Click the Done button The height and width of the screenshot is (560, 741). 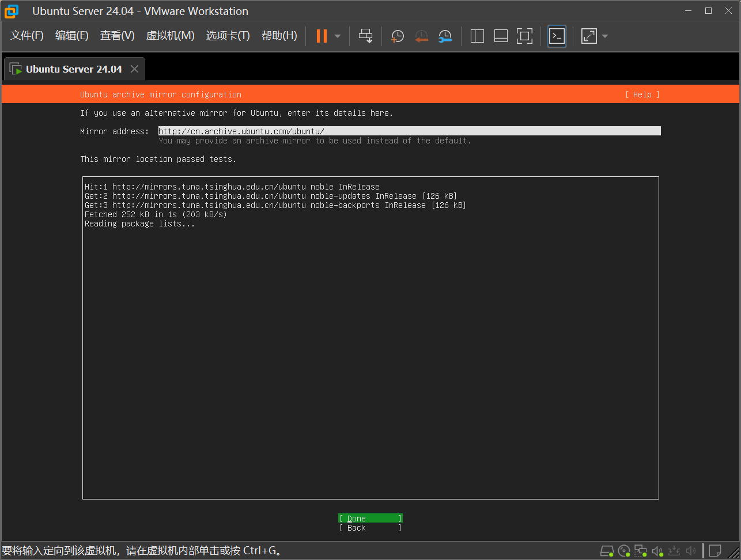pyautogui.click(x=370, y=519)
